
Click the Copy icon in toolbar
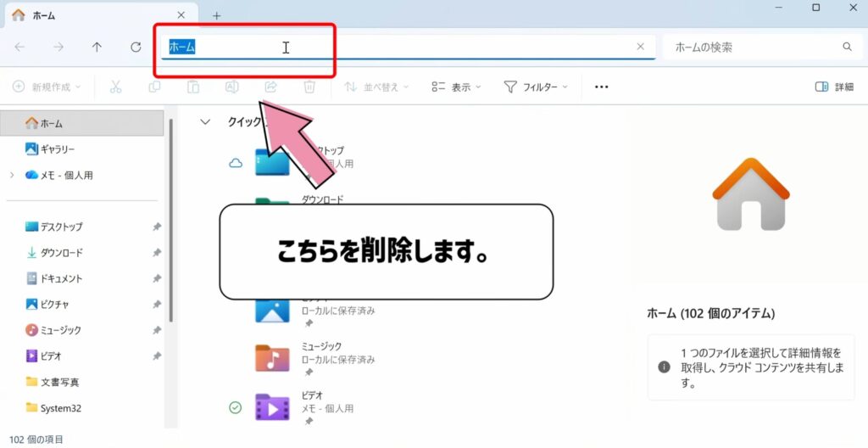(x=154, y=87)
